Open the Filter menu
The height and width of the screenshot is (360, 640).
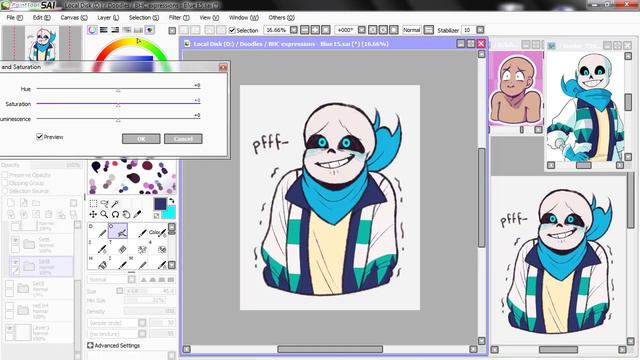179,18
